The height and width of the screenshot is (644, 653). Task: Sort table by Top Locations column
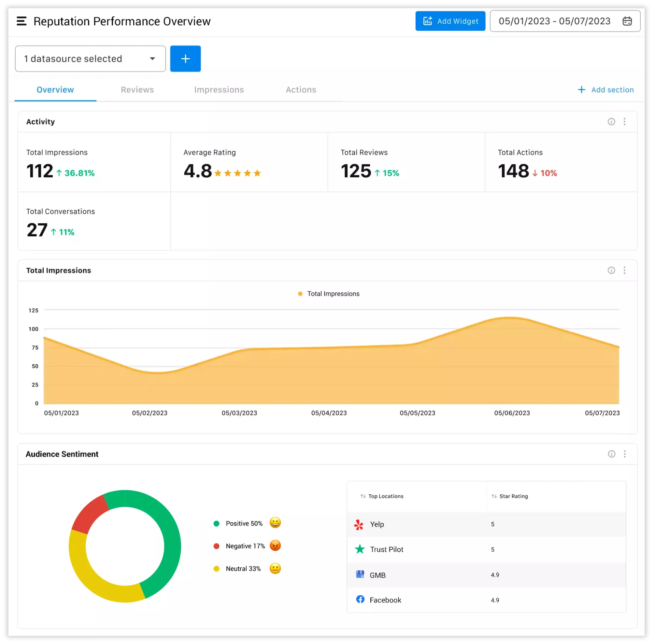(382, 496)
